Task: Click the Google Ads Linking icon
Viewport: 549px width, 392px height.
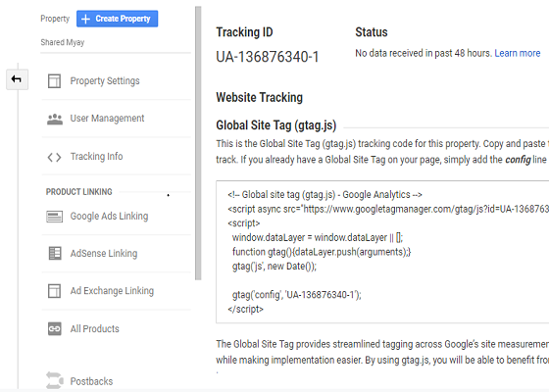Action: tap(54, 217)
